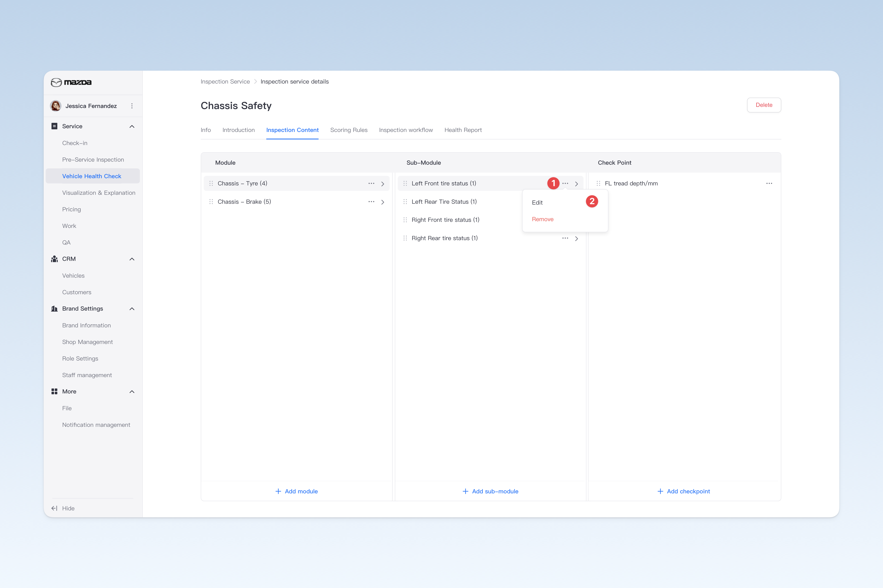Open more options for FL tread depth/mm
The height and width of the screenshot is (588, 883).
point(769,183)
